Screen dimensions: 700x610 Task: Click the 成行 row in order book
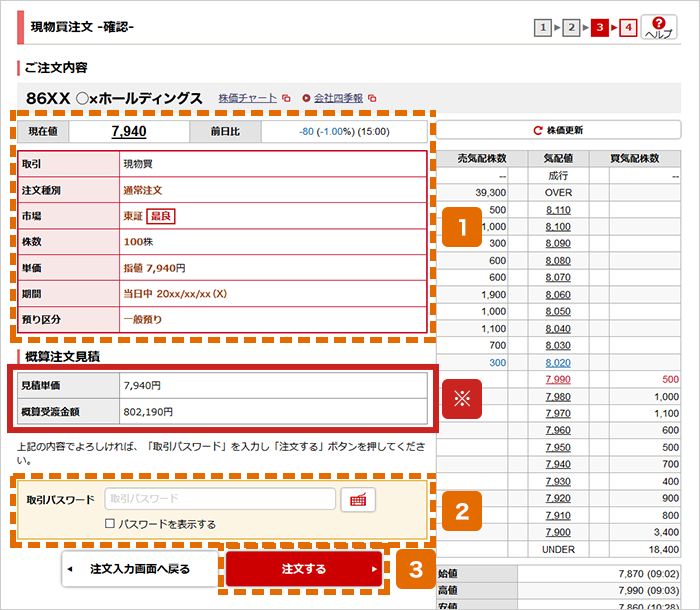pyautogui.click(x=558, y=176)
